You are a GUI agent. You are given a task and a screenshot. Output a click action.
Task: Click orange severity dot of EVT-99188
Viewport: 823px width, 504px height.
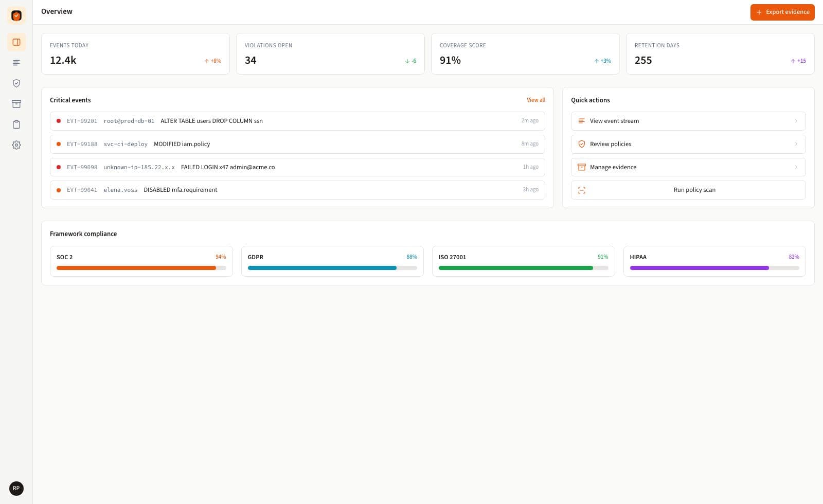[59, 144]
